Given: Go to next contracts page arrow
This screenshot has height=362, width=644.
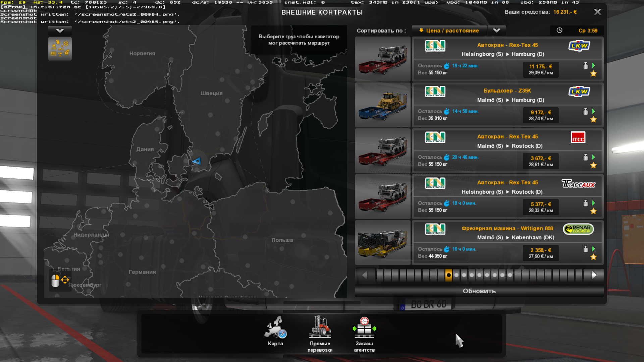Looking at the screenshot, I should [x=594, y=275].
